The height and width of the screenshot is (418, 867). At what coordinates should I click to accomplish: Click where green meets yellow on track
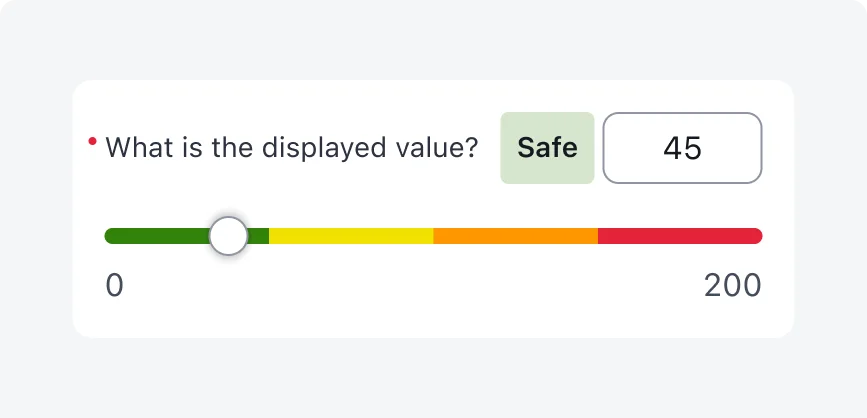269,236
